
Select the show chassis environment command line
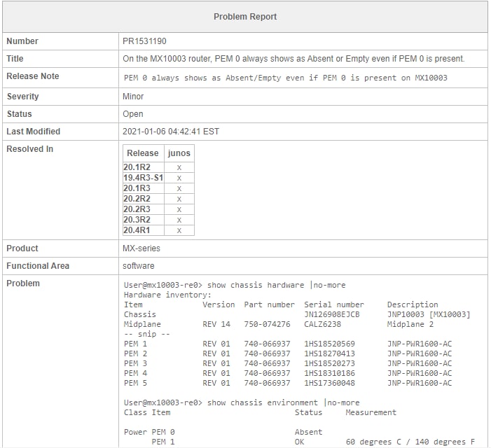242,402
